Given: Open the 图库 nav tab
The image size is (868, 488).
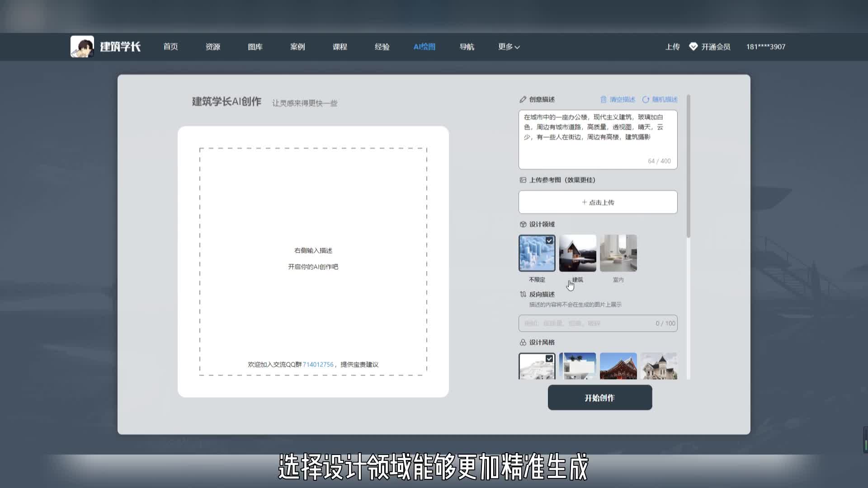Looking at the screenshot, I should pos(255,47).
